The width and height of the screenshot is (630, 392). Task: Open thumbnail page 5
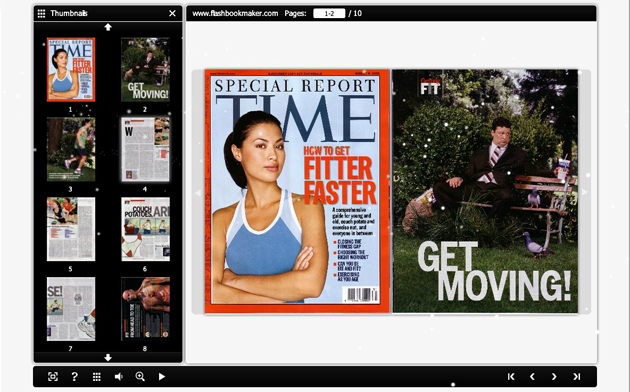71,229
